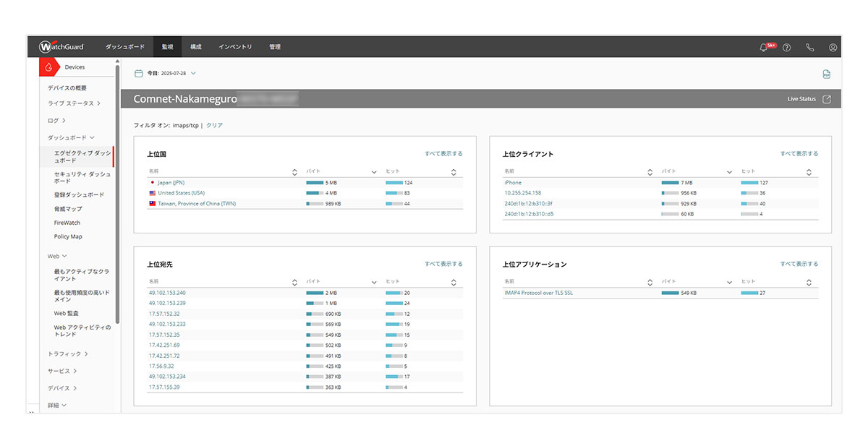
Task: Open the notifications bell icon
Action: coord(763,47)
